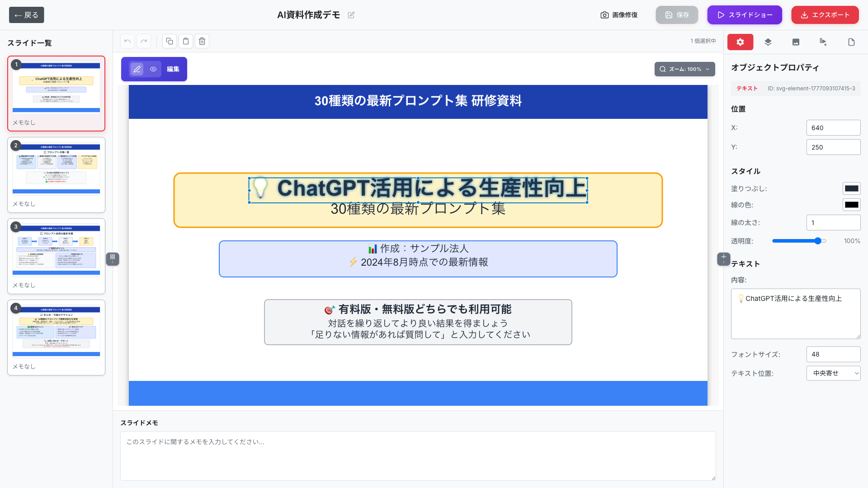The width and height of the screenshot is (868, 488).
Task: Open the ズーム 100% zoom dropdown
Action: [685, 69]
